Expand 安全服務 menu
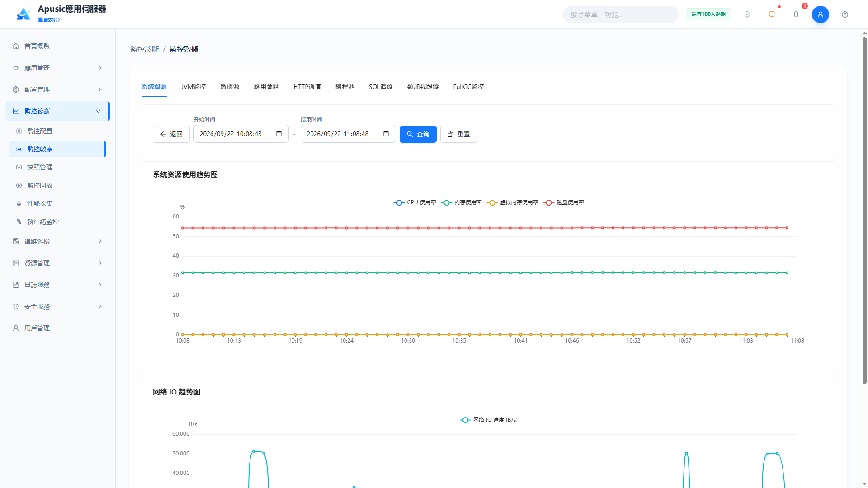Viewport: 868px width, 488px height. 58,306
